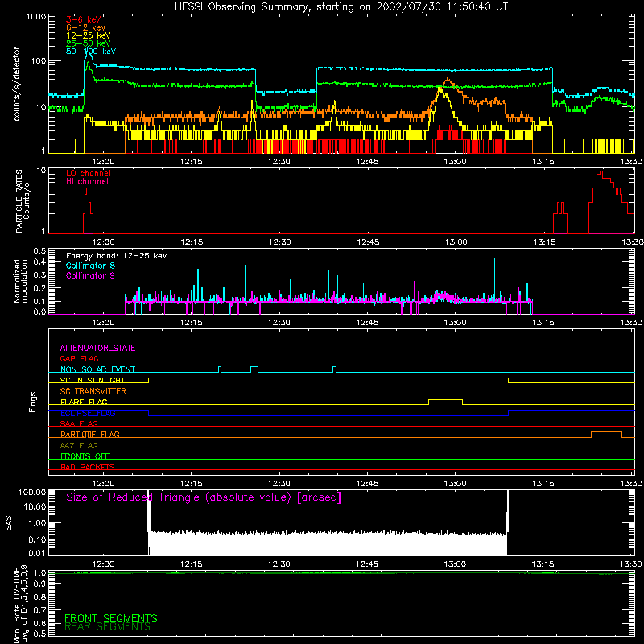This screenshot has width=644, height=644.
Task: Click the Mon. Rate LIVETIME axis label
Action: [x=21, y=603]
